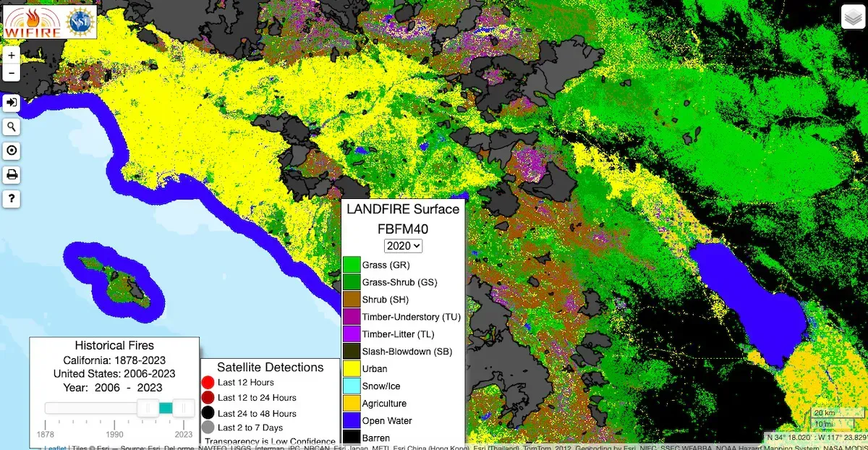The width and height of the screenshot is (868, 450).
Task: Click the Grass (GR) green swatch
Action: tap(352, 265)
